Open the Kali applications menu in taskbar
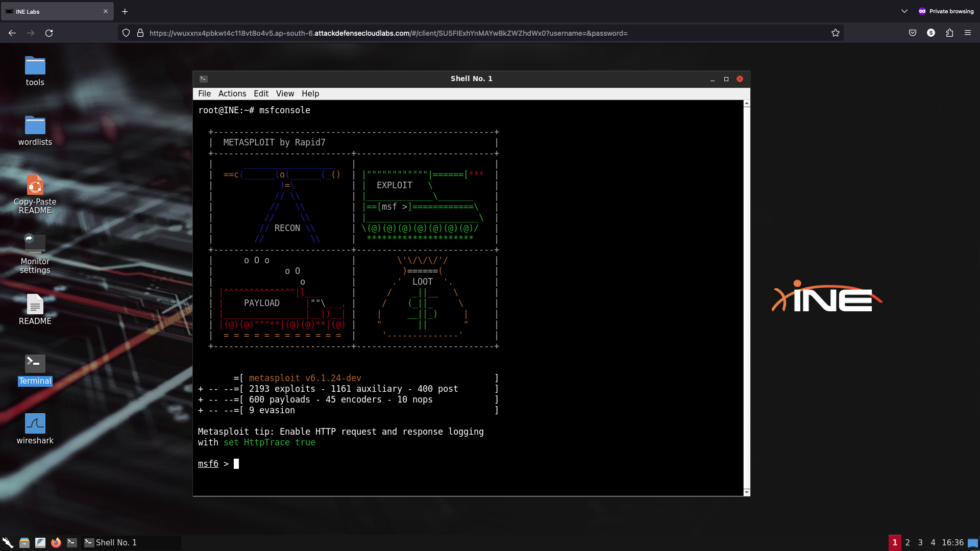This screenshot has width=980, height=551. click(x=8, y=542)
